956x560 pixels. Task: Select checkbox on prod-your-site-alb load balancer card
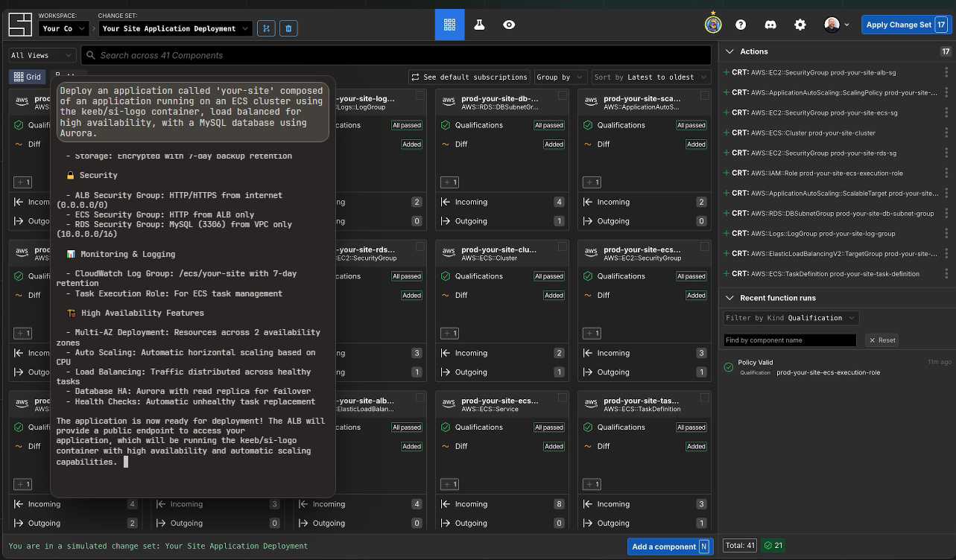click(x=420, y=398)
